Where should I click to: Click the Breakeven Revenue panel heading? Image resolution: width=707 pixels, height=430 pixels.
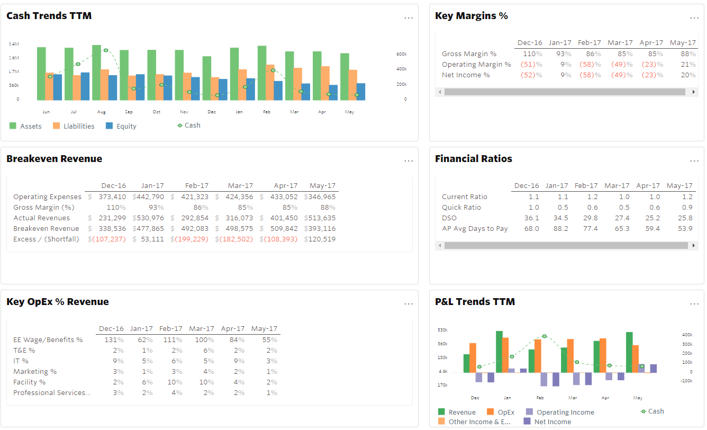point(54,159)
